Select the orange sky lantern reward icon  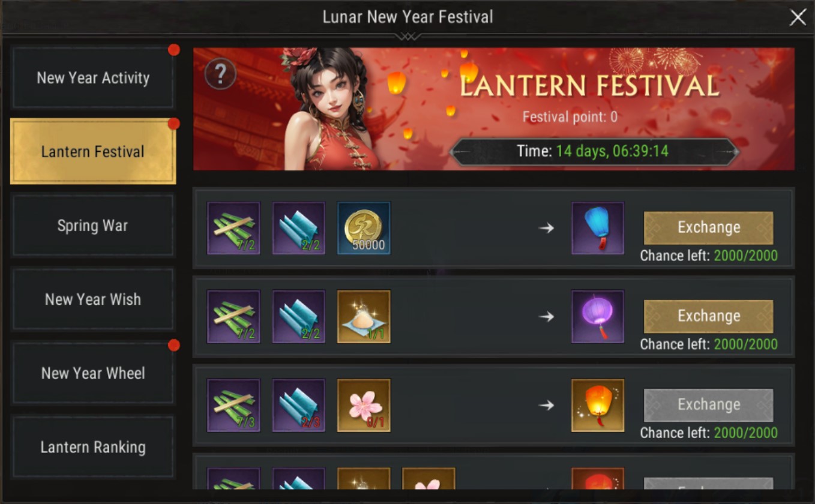(598, 405)
